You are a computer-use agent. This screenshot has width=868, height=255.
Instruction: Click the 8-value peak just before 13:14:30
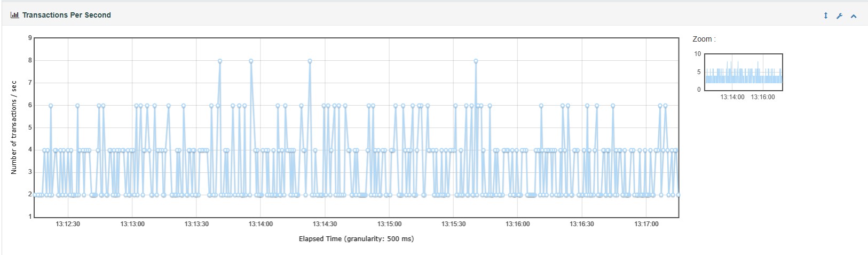[310, 61]
